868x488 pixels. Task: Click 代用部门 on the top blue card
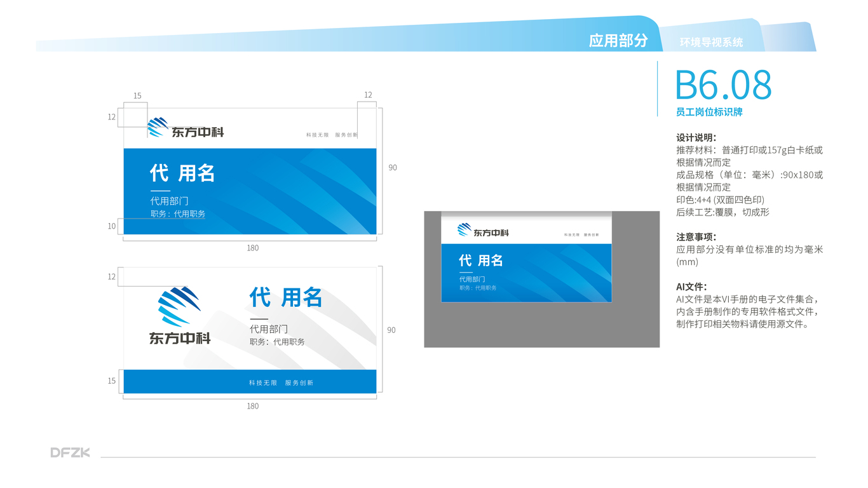(x=169, y=201)
